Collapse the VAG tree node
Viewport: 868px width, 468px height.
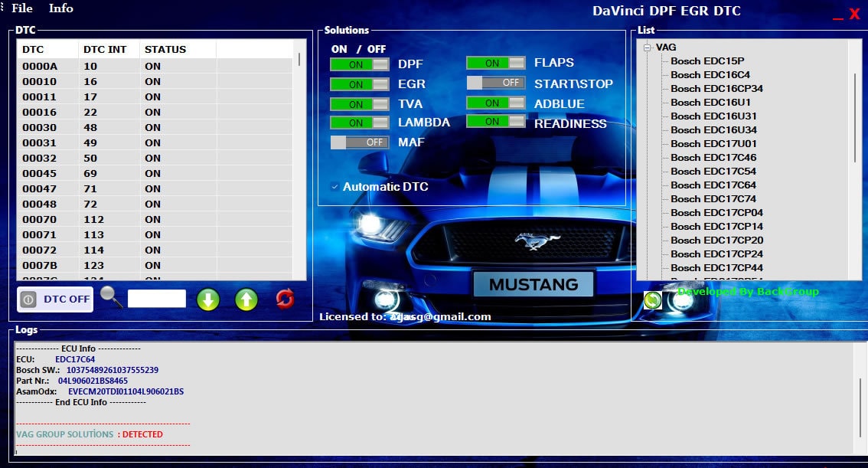click(648, 47)
